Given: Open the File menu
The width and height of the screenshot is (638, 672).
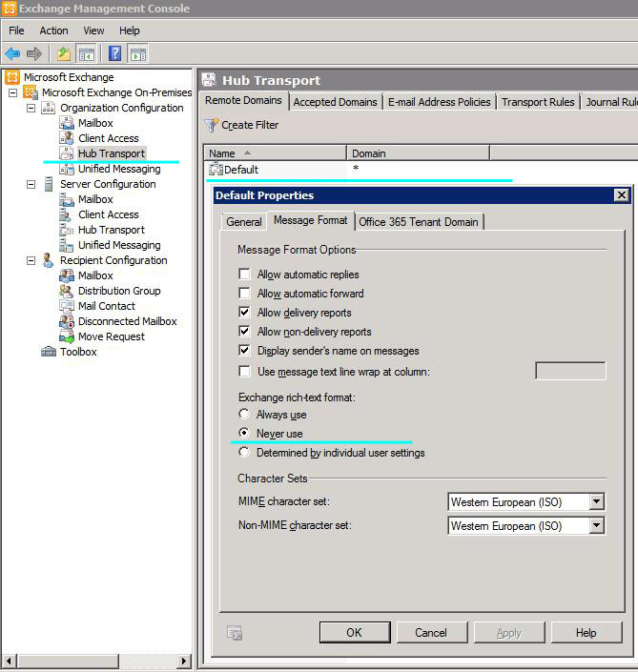Looking at the screenshot, I should click(x=16, y=31).
